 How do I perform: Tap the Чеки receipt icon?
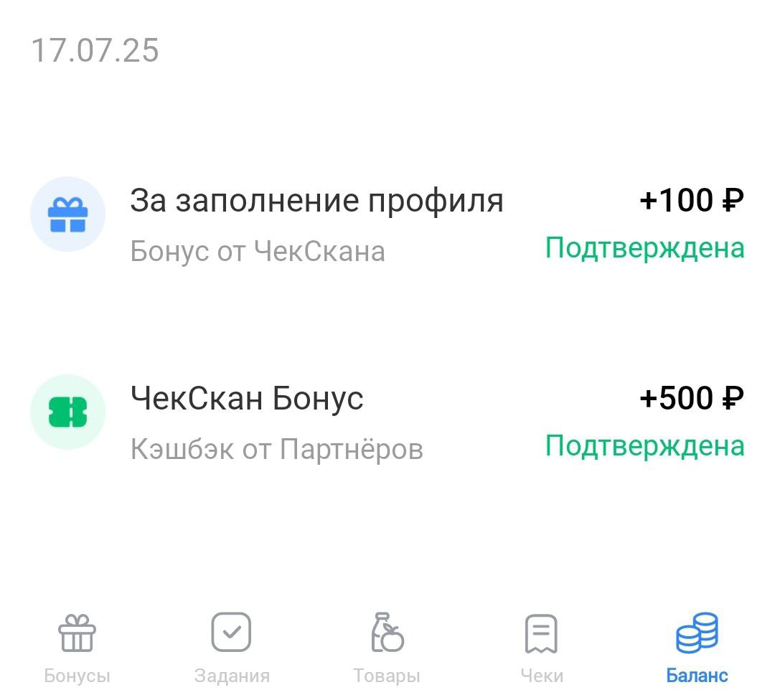point(543,632)
